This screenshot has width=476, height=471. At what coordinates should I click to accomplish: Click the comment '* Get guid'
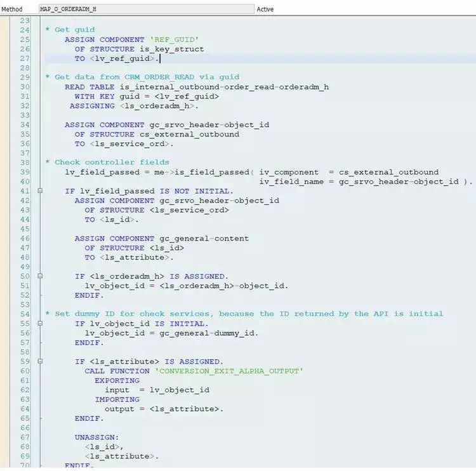(70, 30)
